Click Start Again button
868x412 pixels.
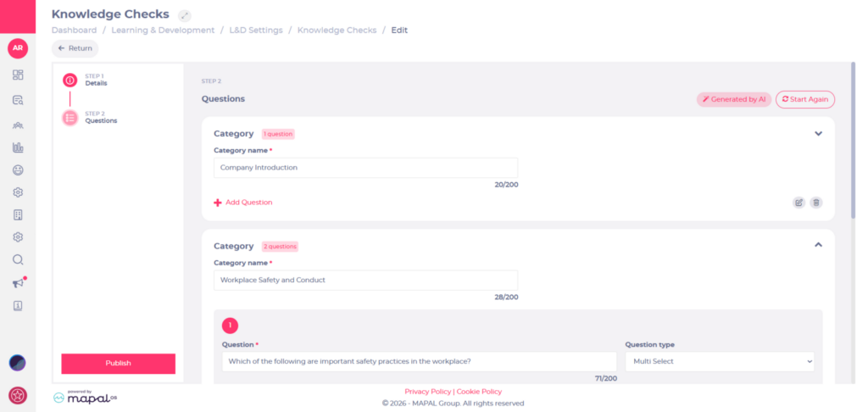(804, 99)
